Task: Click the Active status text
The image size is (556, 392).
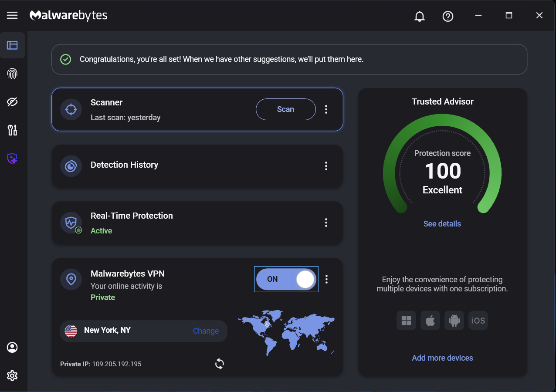Action: [x=101, y=231]
